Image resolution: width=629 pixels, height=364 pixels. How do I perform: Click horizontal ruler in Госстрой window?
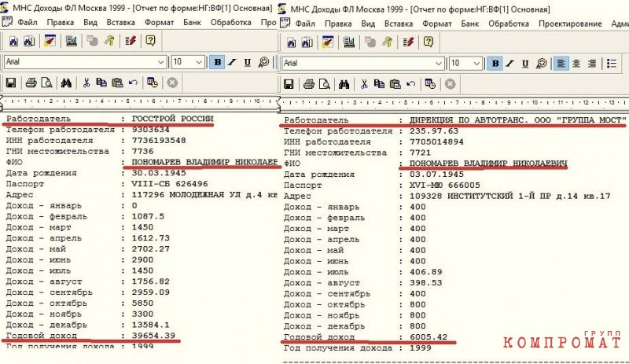[139, 101]
